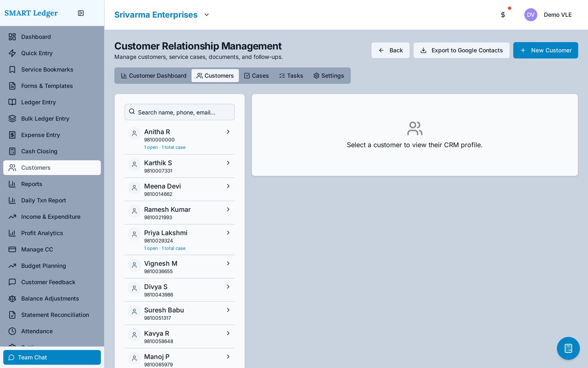Expand Vignesh M row chevron
Screen dimensions: 588x368
[228, 263]
